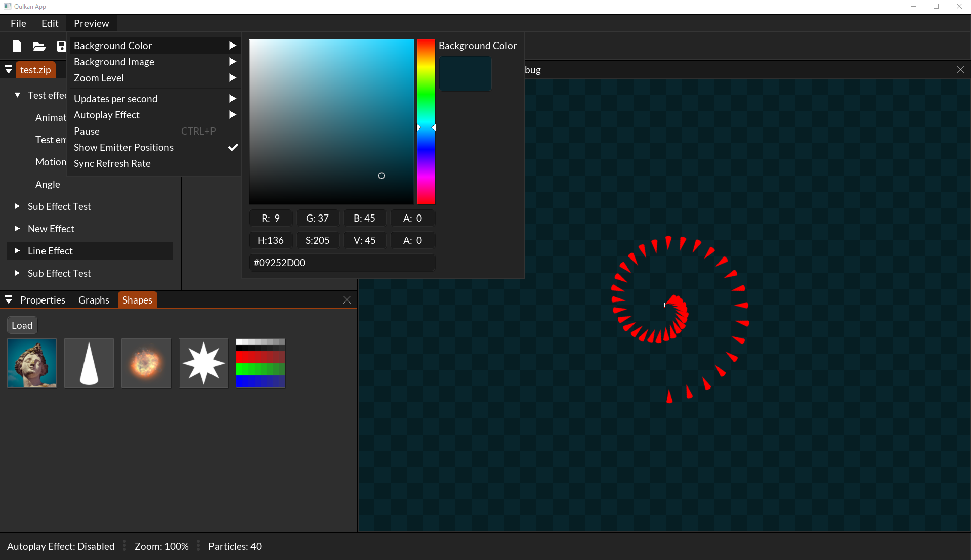Click the Open folder icon in the toolbar
Image resolution: width=971 pixels, height=560 pixels.
point(39,47)
